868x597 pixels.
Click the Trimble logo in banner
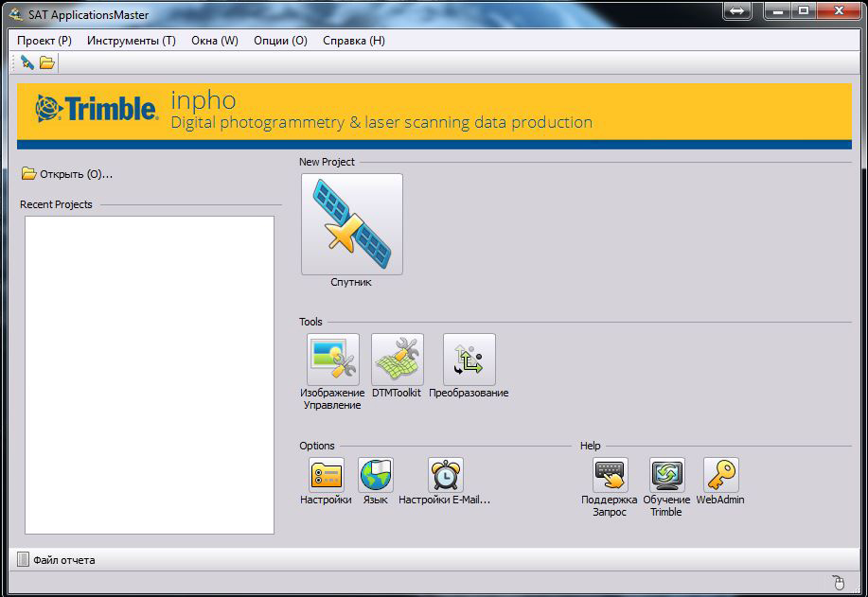(97, 108)
